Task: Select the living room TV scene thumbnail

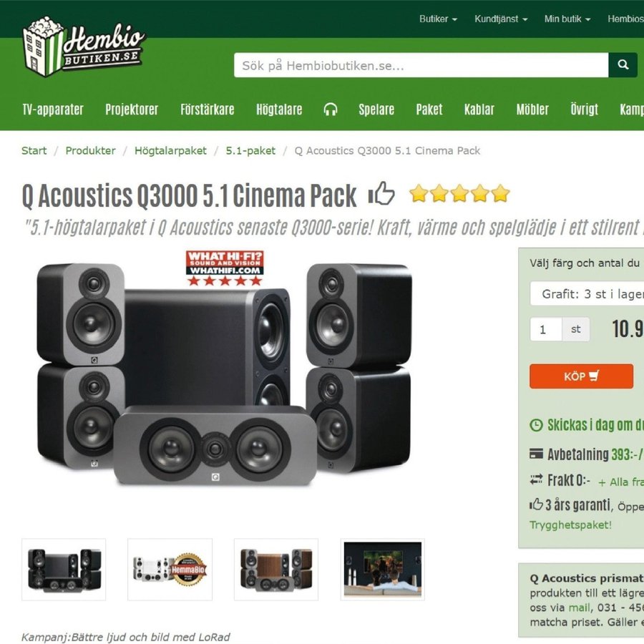Action: [382, 570]
